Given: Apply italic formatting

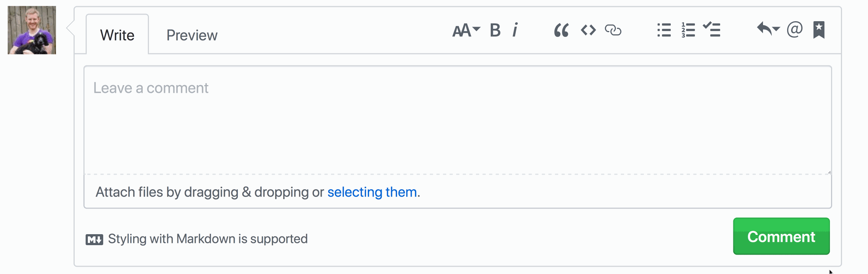Looking at the screenshot, I should 515,31.
